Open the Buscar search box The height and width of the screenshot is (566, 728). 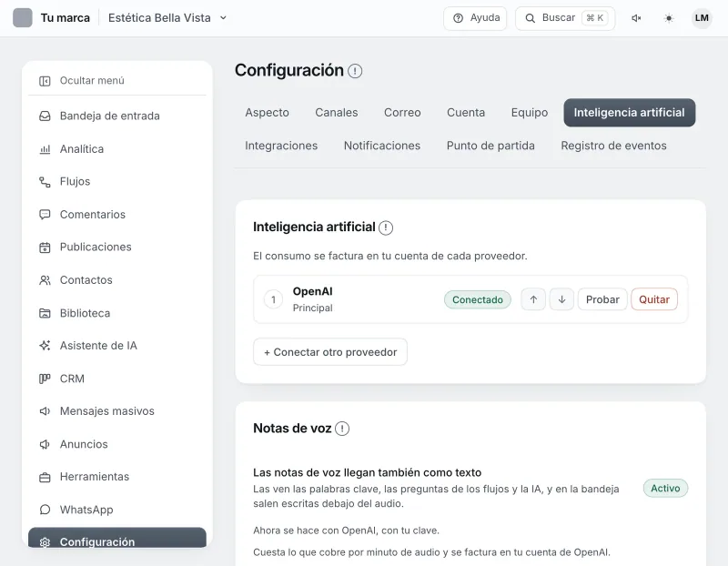click(x=565, y=18)
